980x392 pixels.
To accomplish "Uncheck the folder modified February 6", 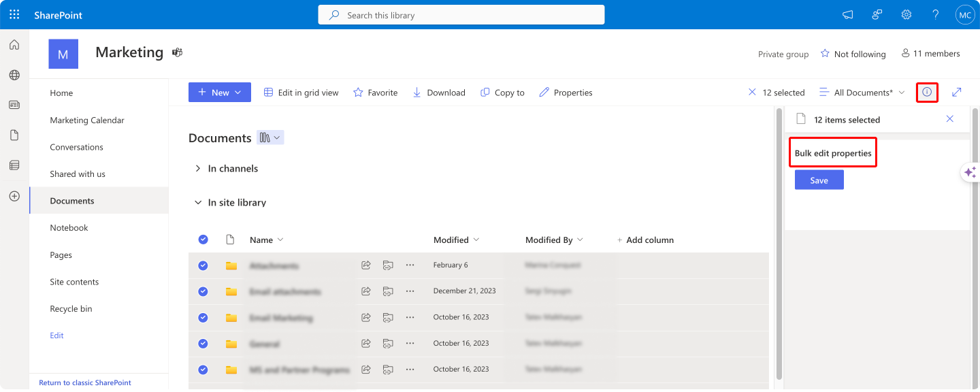I will coord(203,265).
